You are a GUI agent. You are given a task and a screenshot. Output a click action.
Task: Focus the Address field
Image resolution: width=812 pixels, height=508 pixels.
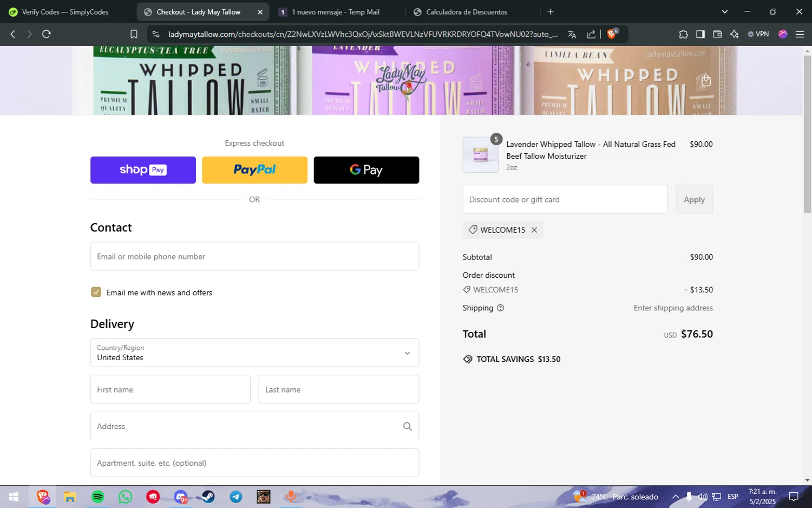[254, 426]
